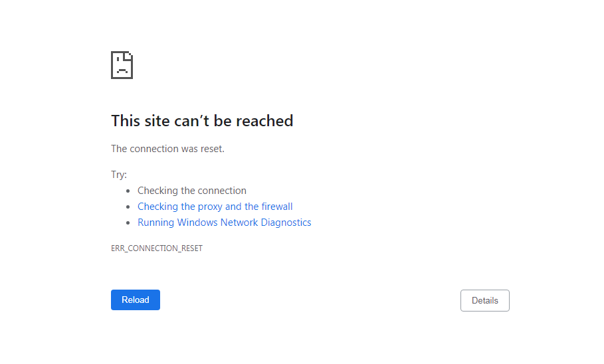Reload the page with the blue button

coord(135,300)
